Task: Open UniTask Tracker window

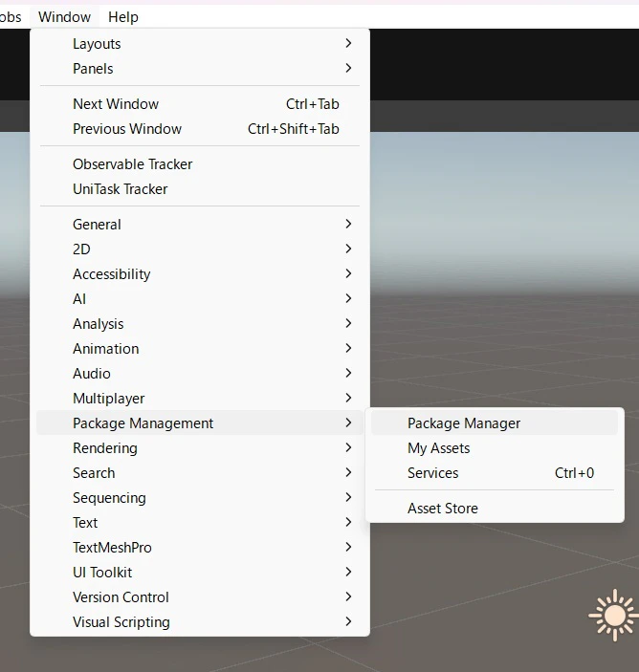Action: [x=200, y=189]
